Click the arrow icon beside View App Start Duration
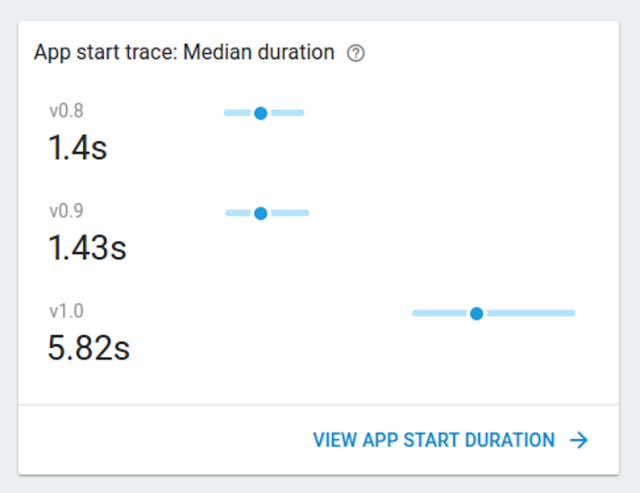640x493 pixels. coord(578,440)
